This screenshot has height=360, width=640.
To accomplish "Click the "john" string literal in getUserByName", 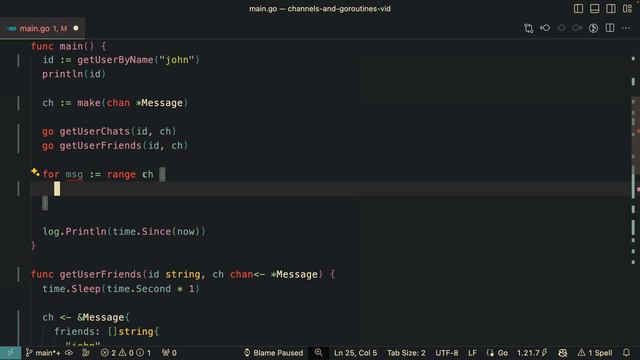I will point(177,60).
